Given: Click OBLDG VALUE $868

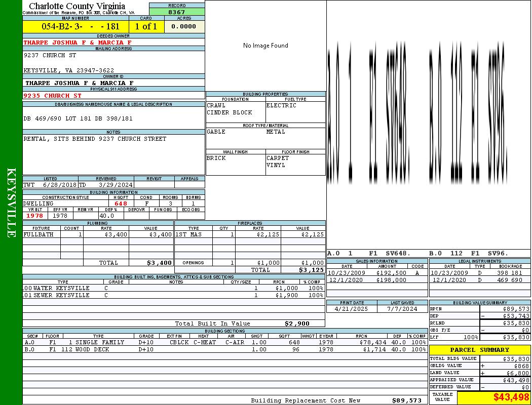Looking at the screenshot, I should [521, 366].
